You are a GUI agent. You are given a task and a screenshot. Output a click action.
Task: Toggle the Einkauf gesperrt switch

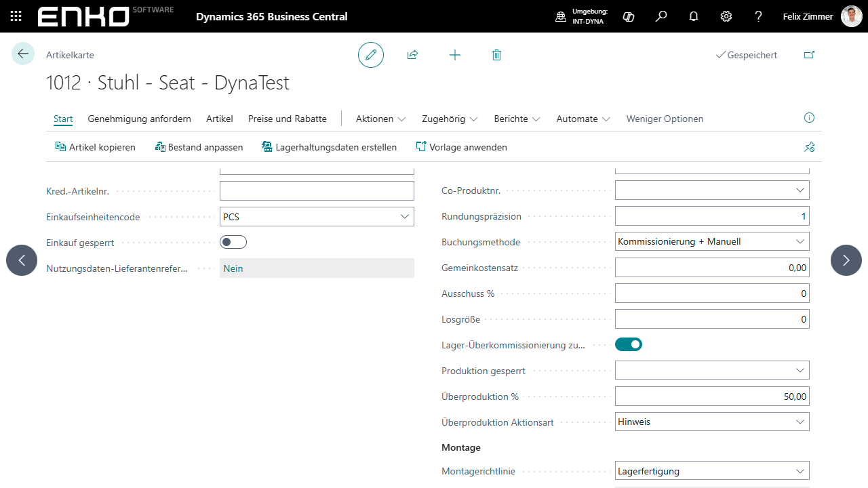pyautogui.click(x=233, y=242)
